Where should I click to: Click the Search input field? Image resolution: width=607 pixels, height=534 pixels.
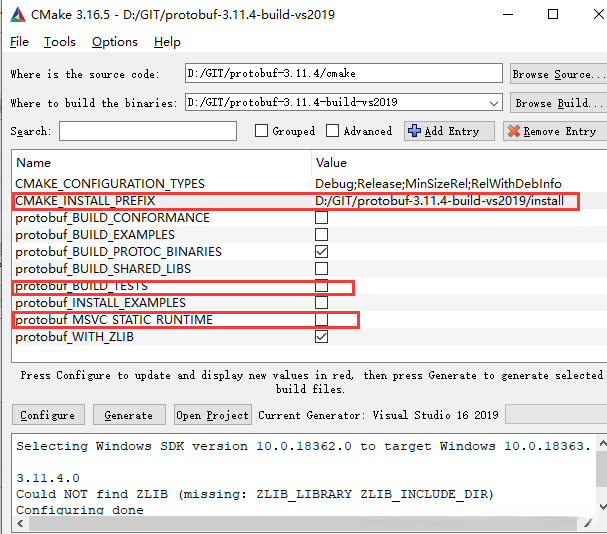pyautogui.click(x=148, y=131)
